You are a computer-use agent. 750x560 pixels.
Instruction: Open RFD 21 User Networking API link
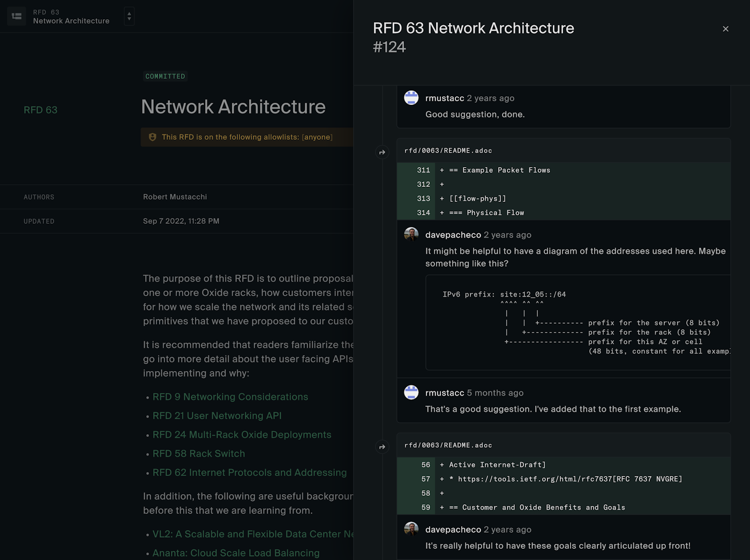click(x=216, y=416)
